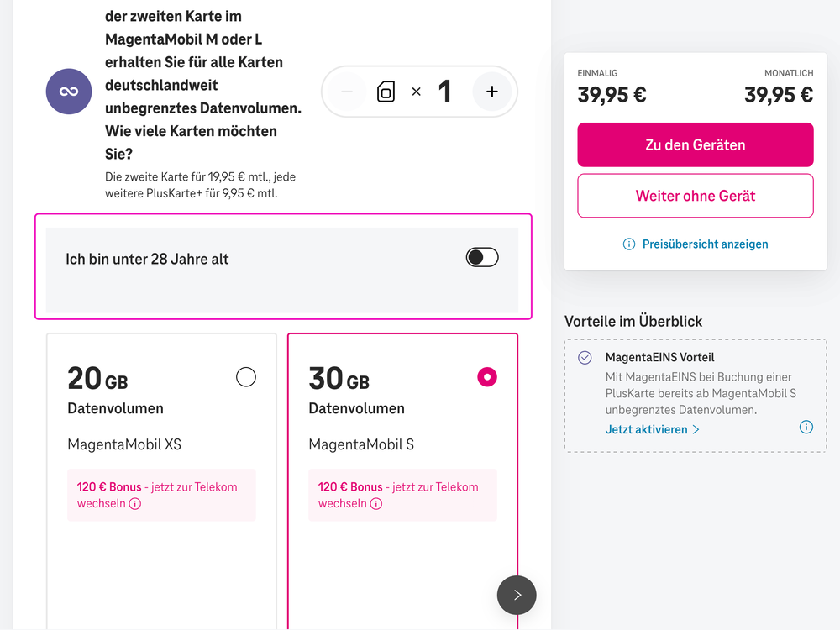This screenshot has width=840, height=630.
Task: Click the checkmark icon on MagentaEINS Vorteil
Action: pos(584,358)
